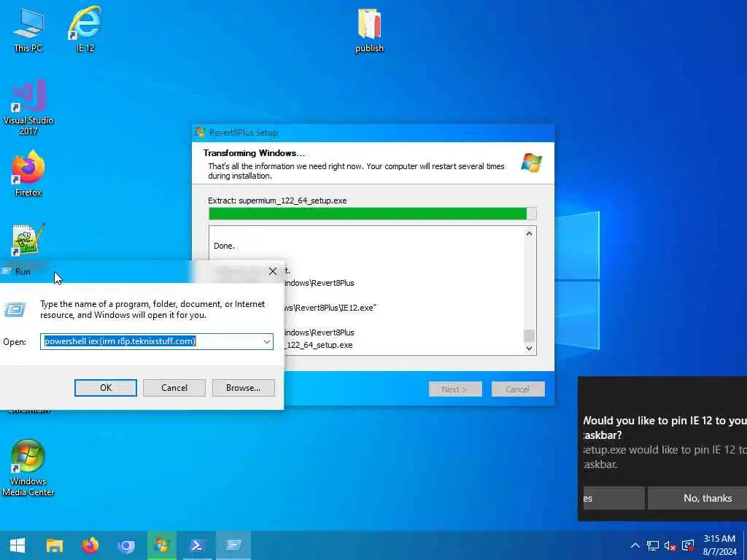
Task: Open the tray icon left of the clock
Action: click(x=688, y=545)
